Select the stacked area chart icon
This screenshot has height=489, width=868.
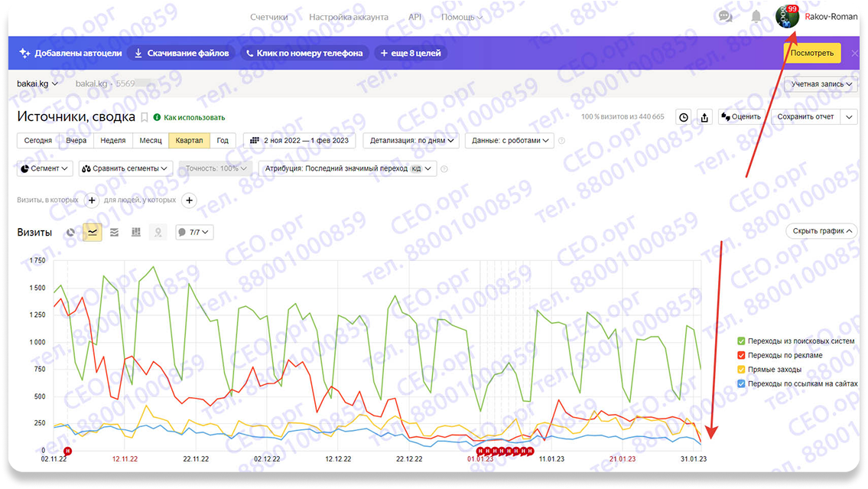pyautogui.click(x=115, y=232)
